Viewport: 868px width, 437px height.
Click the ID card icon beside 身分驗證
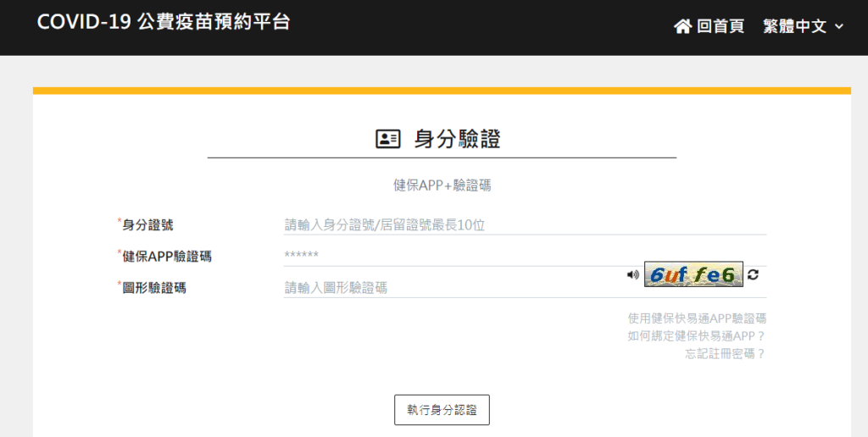387,140
